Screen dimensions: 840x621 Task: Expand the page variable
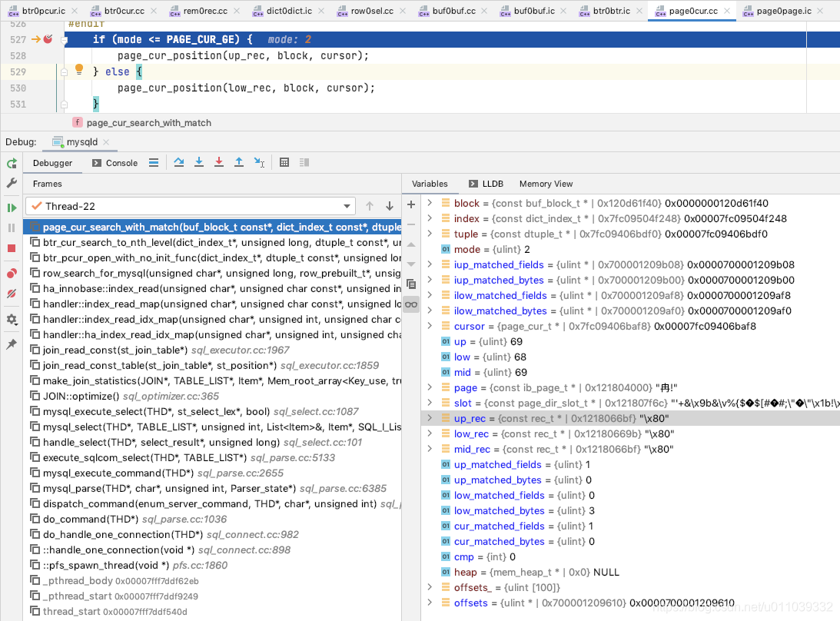pyautogui.click(x=430, y=387)
